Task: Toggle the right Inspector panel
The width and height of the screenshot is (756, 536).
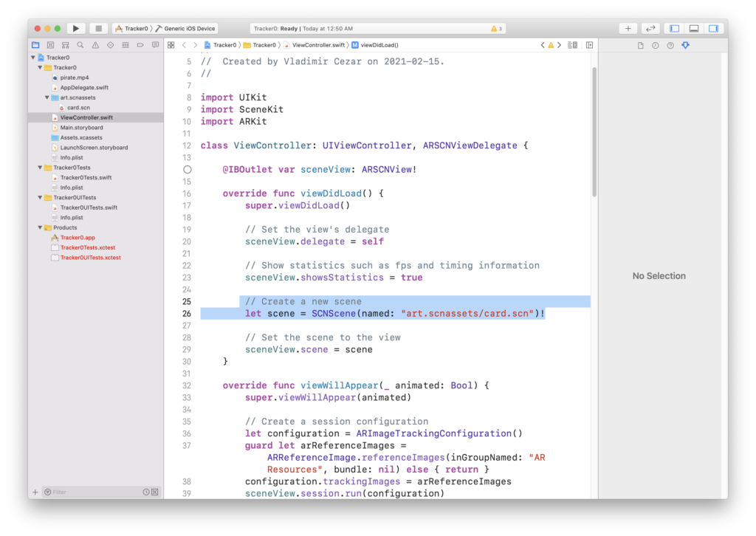Action: click(713, 29)
